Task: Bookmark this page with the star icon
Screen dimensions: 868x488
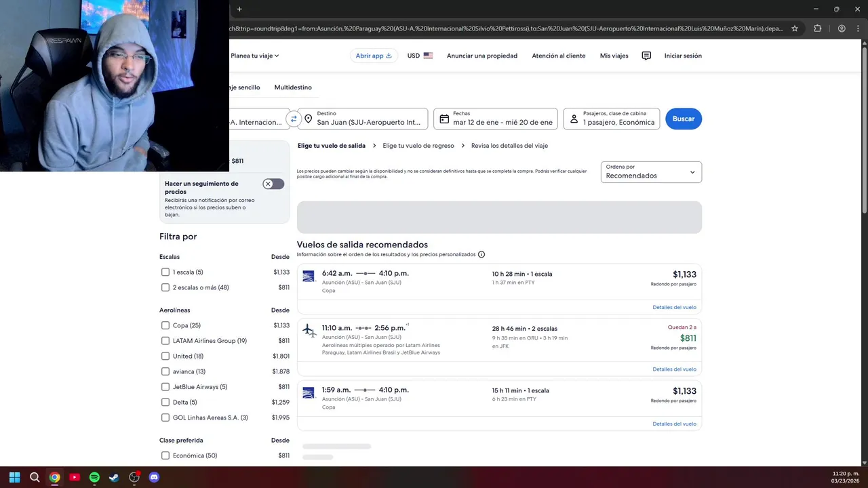Action: point(795,28)
